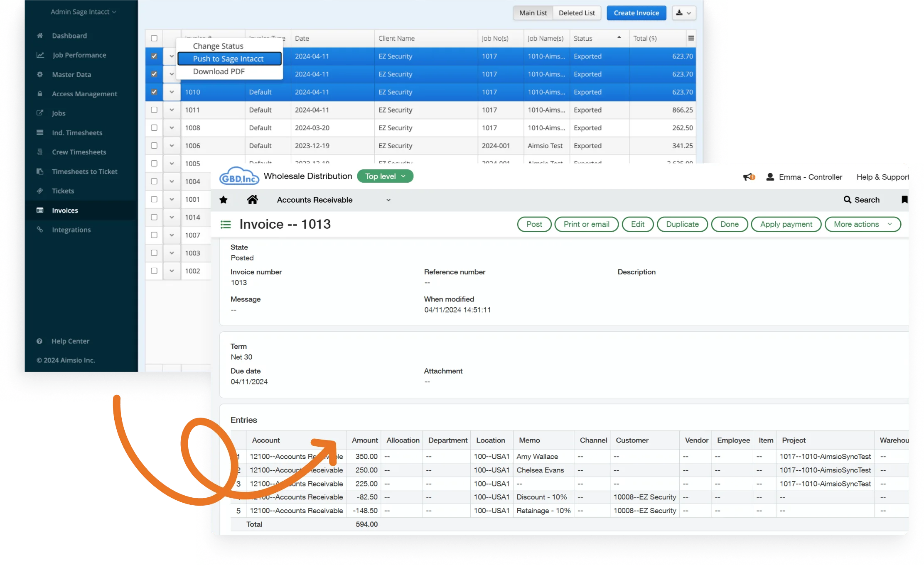Check the checkbox for invoice 1014

[x=154, y=217]
